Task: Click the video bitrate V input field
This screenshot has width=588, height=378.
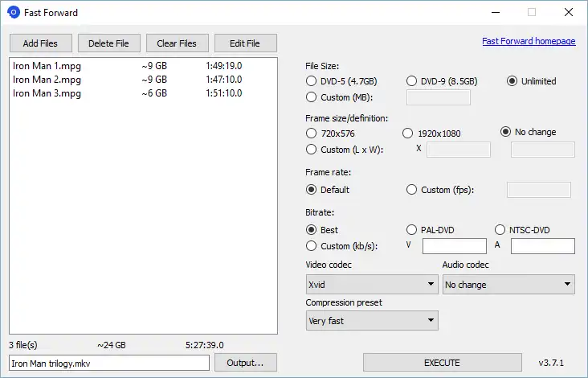Action: pos(455,246)
